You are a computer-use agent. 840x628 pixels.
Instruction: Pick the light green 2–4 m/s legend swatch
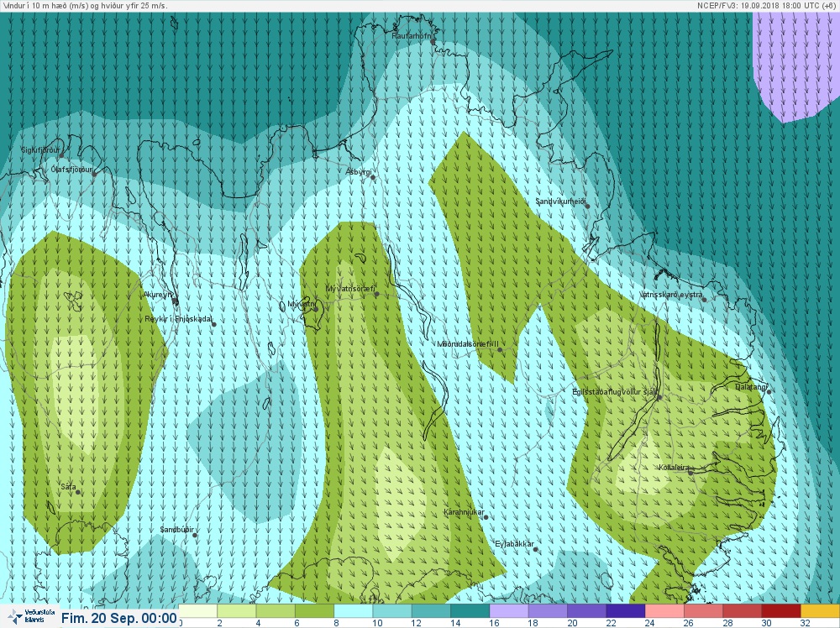(236, 611)
